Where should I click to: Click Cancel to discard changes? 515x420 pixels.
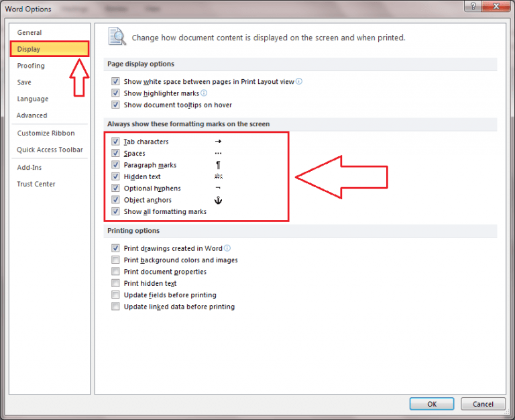point(483,404)
